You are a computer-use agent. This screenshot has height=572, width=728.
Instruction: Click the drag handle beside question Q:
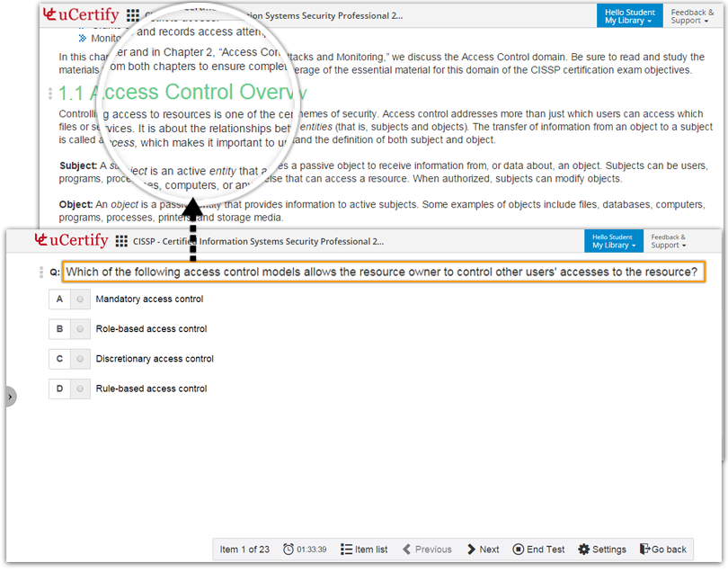coord(40,273)
